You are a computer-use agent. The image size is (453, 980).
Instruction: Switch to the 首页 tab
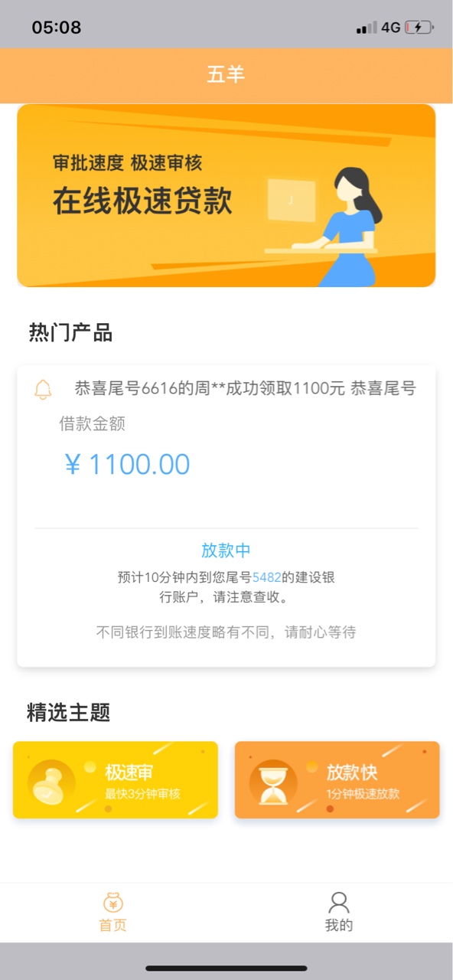pyautogui.click(x=113, y=911)
